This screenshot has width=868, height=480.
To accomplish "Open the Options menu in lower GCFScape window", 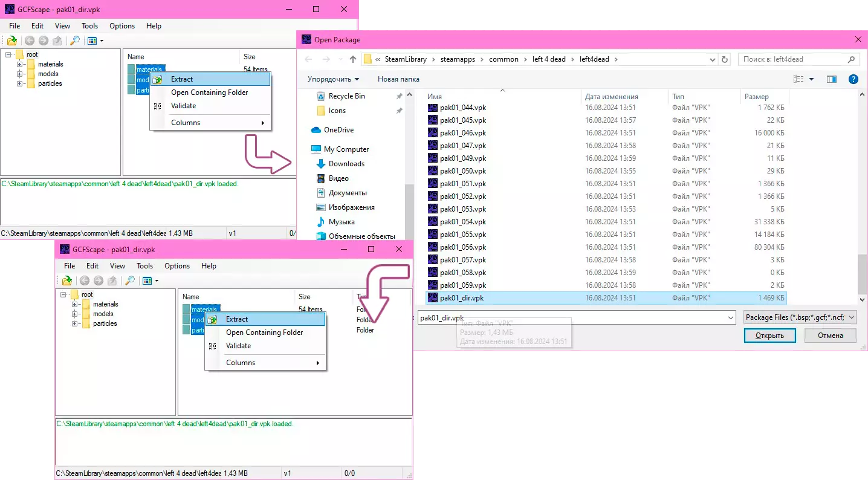I will (x=177, y=266).
